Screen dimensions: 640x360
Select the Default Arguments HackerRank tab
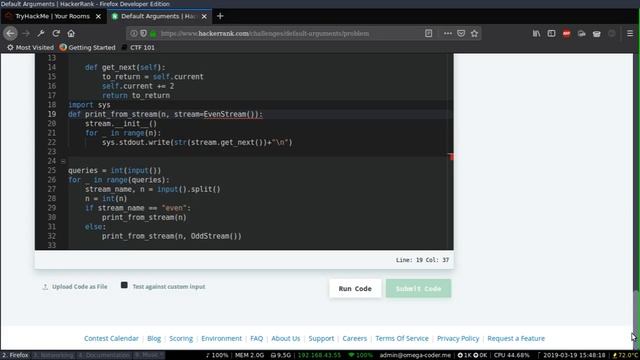(160, 16)
